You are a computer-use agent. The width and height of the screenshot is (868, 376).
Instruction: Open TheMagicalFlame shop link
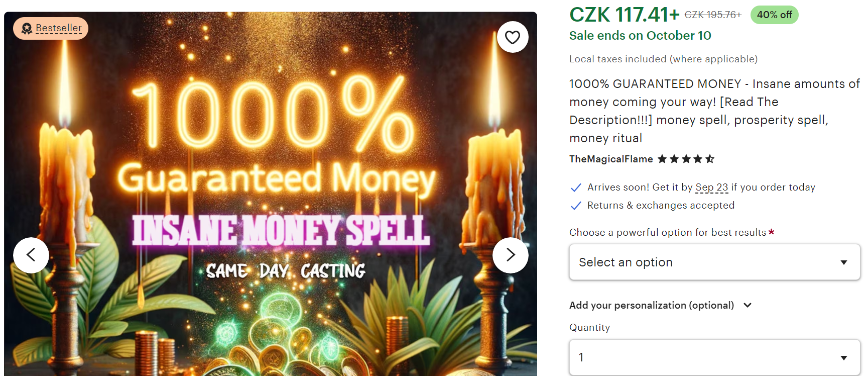[611, 159]
